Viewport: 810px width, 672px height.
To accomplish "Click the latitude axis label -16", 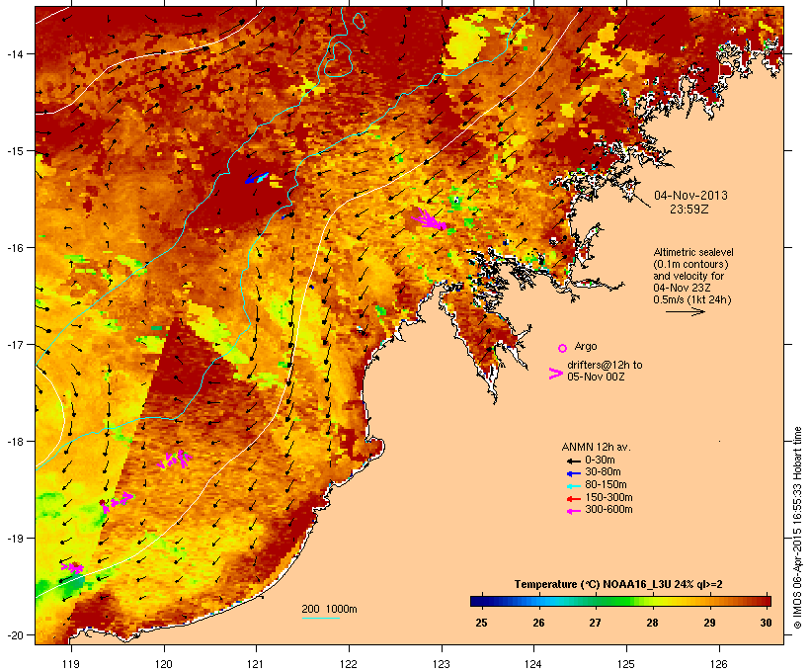I will (14, 248).
